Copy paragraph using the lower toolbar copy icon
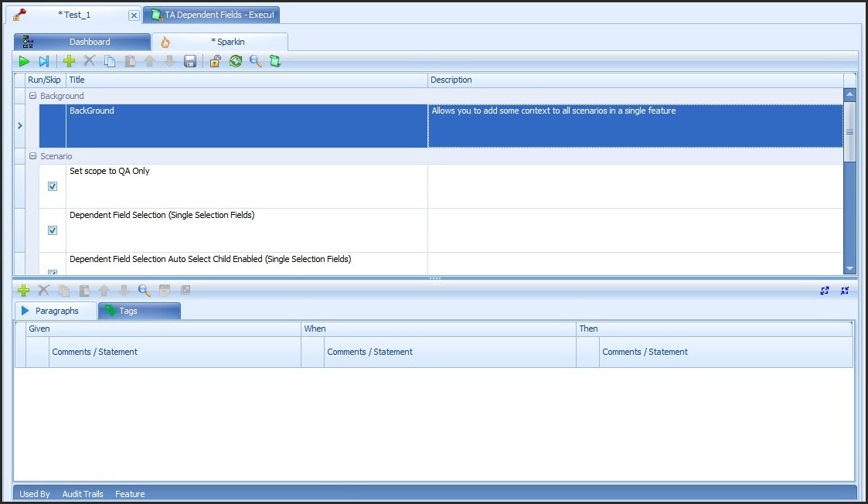This screenshot has height=504, width=868. coord(64,290)
